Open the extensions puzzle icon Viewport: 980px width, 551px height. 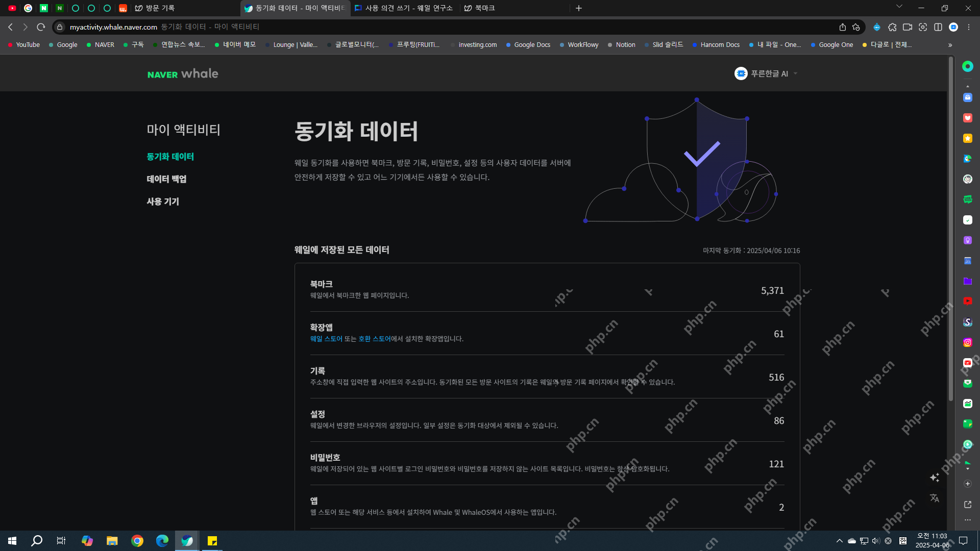coord(892,27)
